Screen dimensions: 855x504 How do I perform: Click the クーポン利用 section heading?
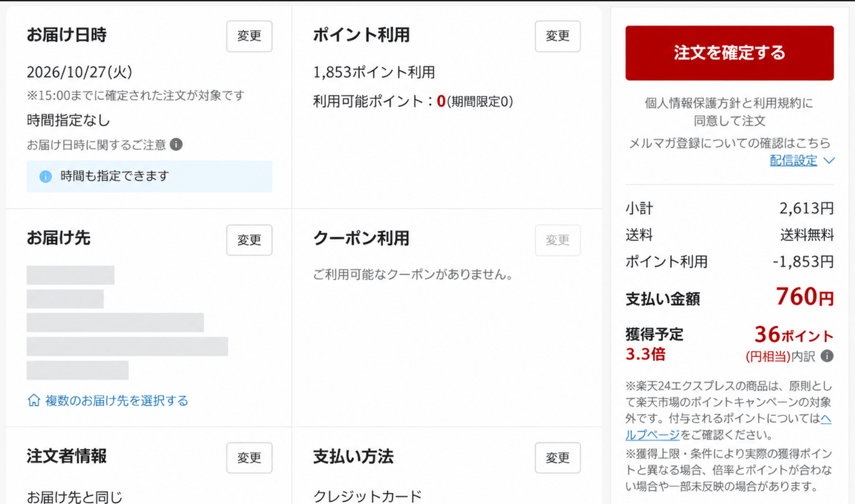361,238
